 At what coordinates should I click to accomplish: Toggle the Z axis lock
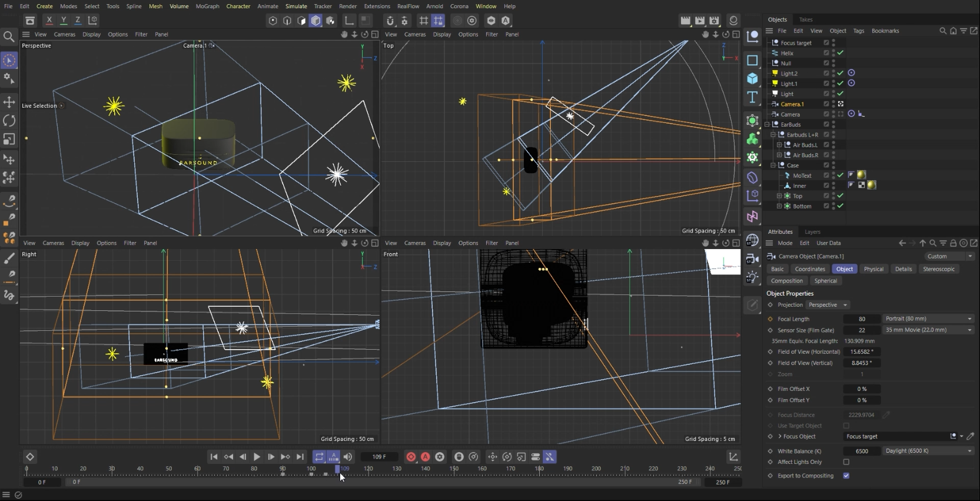78,20
